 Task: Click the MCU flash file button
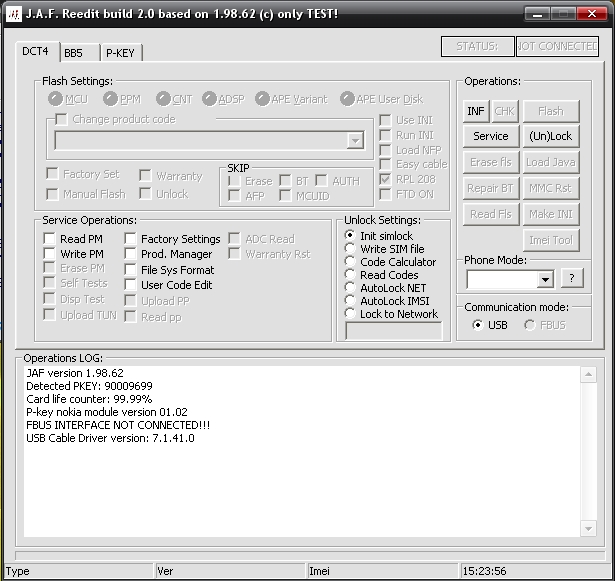55,99
